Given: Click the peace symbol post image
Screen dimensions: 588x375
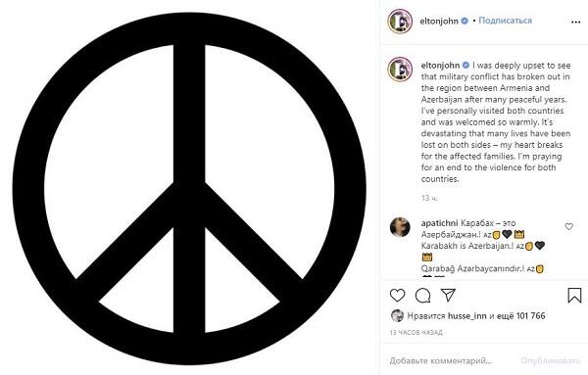Looking at the screenshot, I should tap(189, 188).
